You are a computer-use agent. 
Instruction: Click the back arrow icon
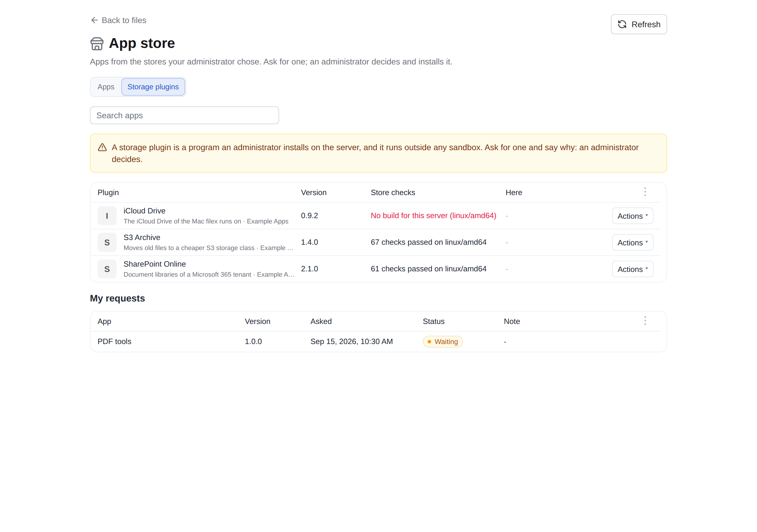coord(94,20)
